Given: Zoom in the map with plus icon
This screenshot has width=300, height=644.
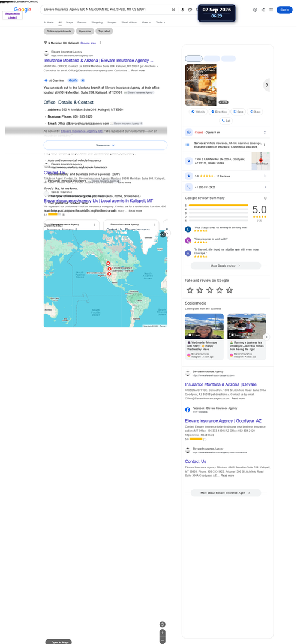Looking at the screenshot, I should coord(163,633).
